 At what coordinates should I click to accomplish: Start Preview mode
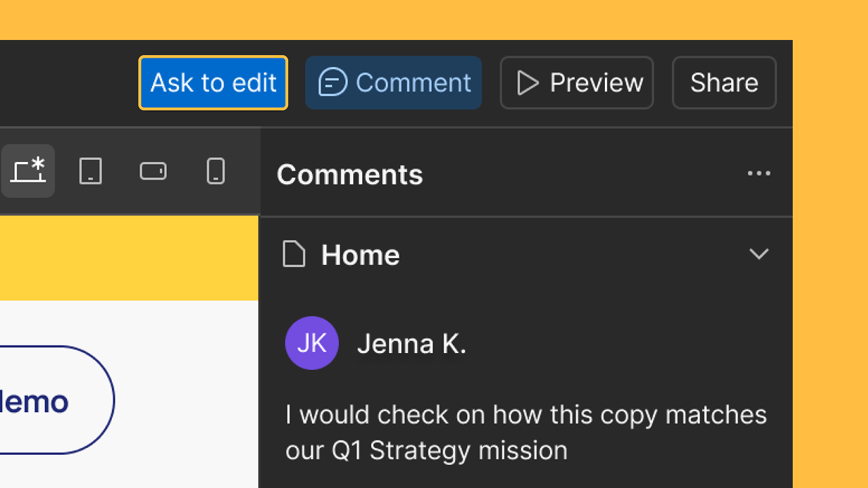pos(576,83)
